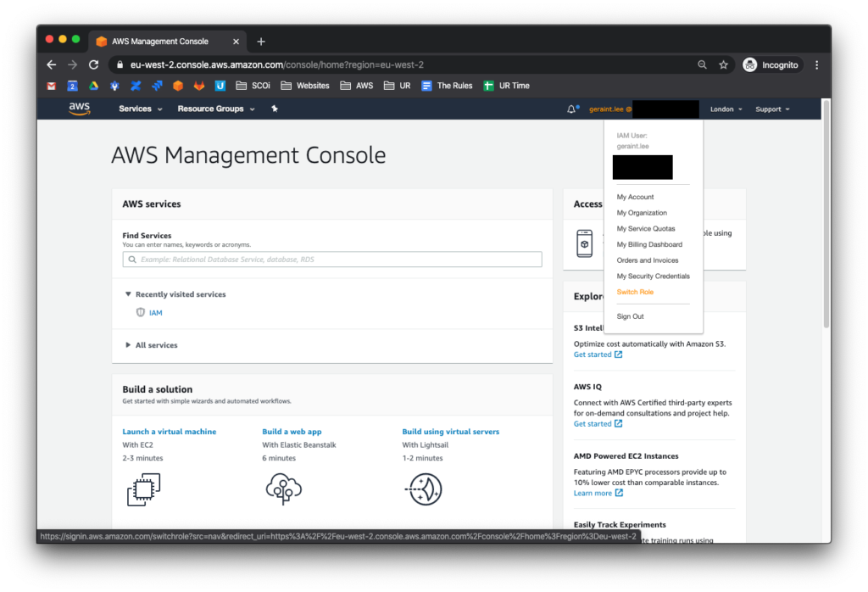868x592 pixels.
Task: Open the London region dropdown
Action: pyautogui.click(x=726, y=109)
